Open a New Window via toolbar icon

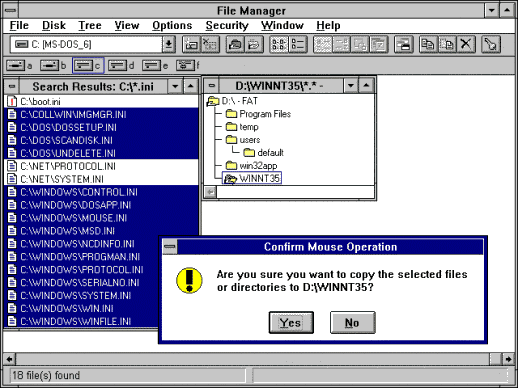click(x=404, y=44)
